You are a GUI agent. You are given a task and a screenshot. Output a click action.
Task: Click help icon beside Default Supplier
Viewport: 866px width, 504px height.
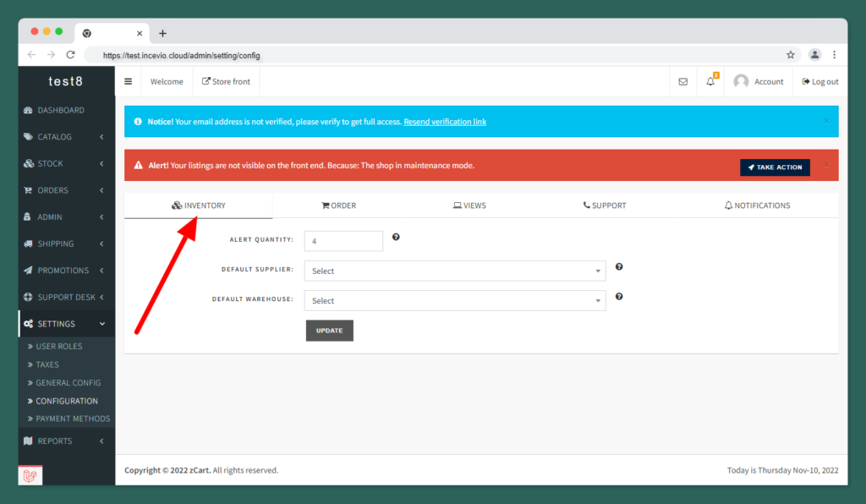click(619, 267)
